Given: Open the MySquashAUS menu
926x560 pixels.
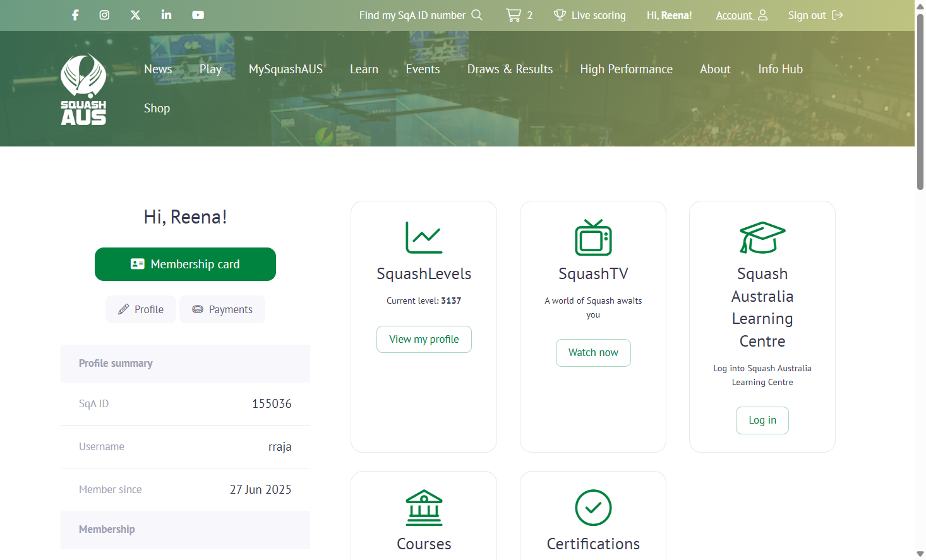Looking at the screenshot, I should pos(286,69).
